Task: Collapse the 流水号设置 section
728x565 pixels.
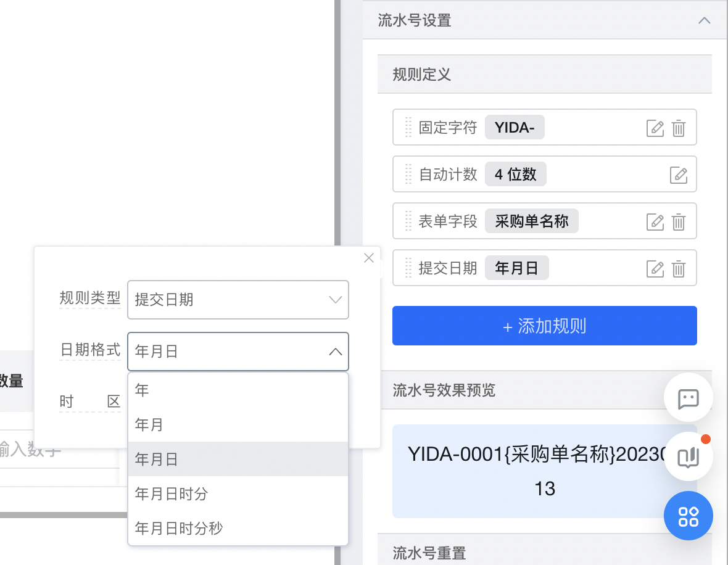Action: point(705,20)
